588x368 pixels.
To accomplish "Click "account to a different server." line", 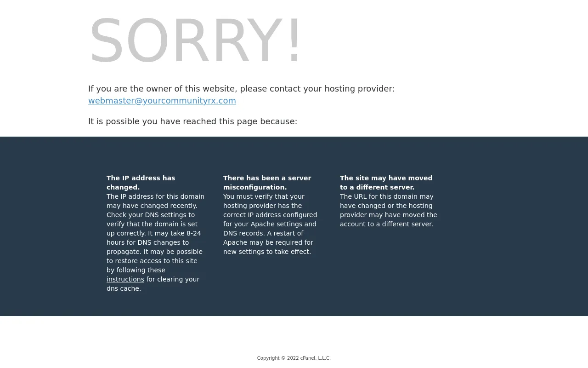I will click(x=387, y=224).
